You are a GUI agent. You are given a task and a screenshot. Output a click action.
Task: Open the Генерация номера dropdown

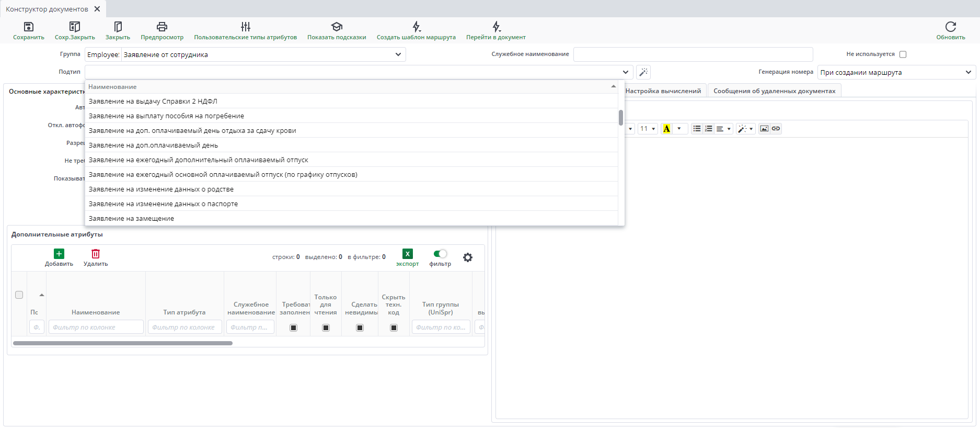pyautogui.click(x=968, y=72)
